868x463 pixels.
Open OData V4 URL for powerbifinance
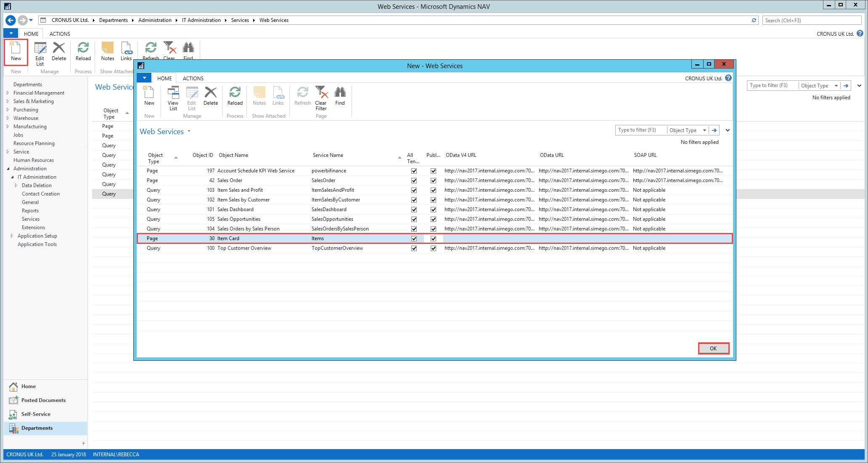(490, 171)
